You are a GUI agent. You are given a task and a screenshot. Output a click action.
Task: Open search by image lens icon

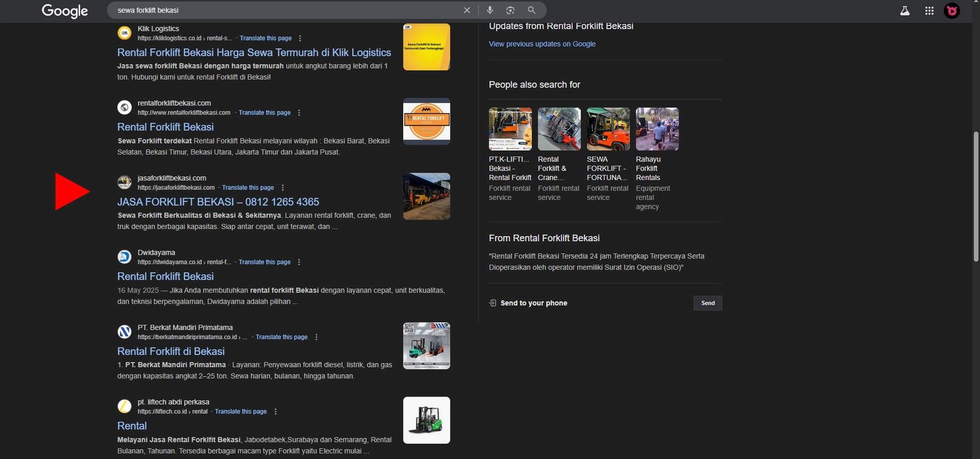point(510,10)
